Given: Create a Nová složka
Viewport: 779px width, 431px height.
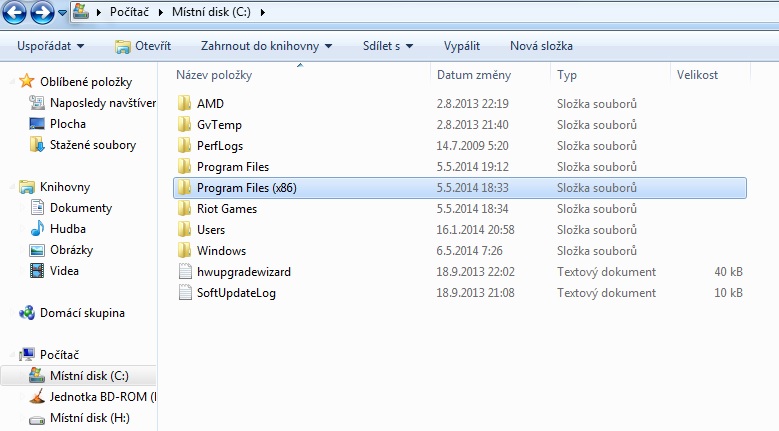Looking at the screenshot, I should pos(541,46).
